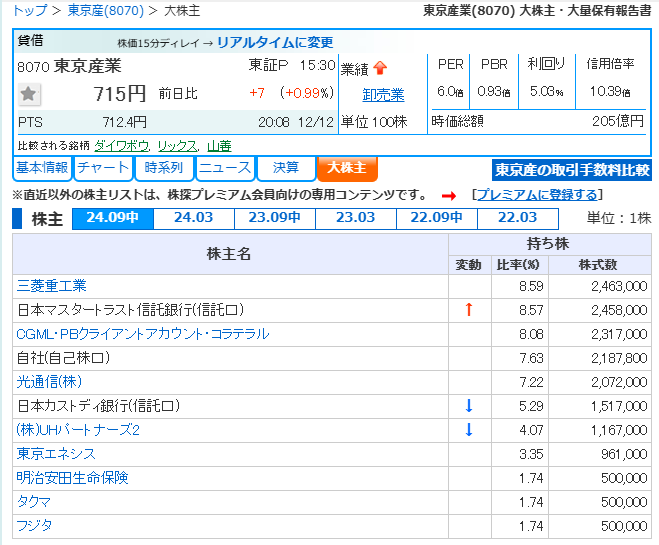Click the PBR value 0.93倍
The width and height of the screenshot is (659, 545).
(494, 92)
